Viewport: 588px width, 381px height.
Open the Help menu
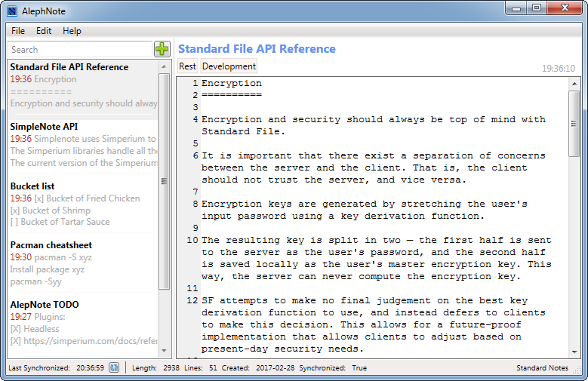tap(72, 31)
